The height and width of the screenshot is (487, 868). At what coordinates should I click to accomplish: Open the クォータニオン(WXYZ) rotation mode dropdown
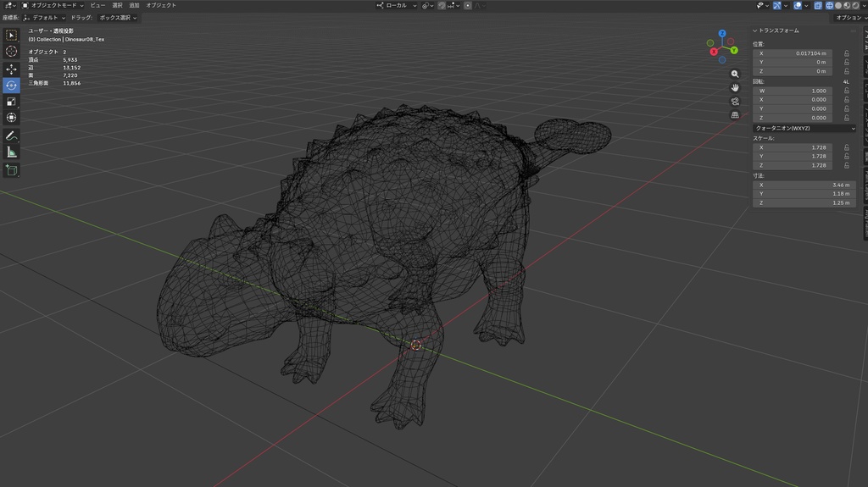coord(804,128)
